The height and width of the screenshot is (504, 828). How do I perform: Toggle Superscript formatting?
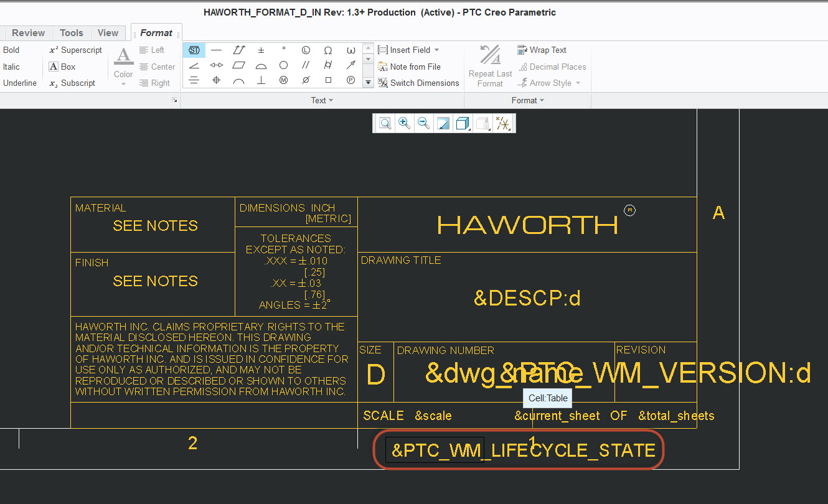point(75,50)
